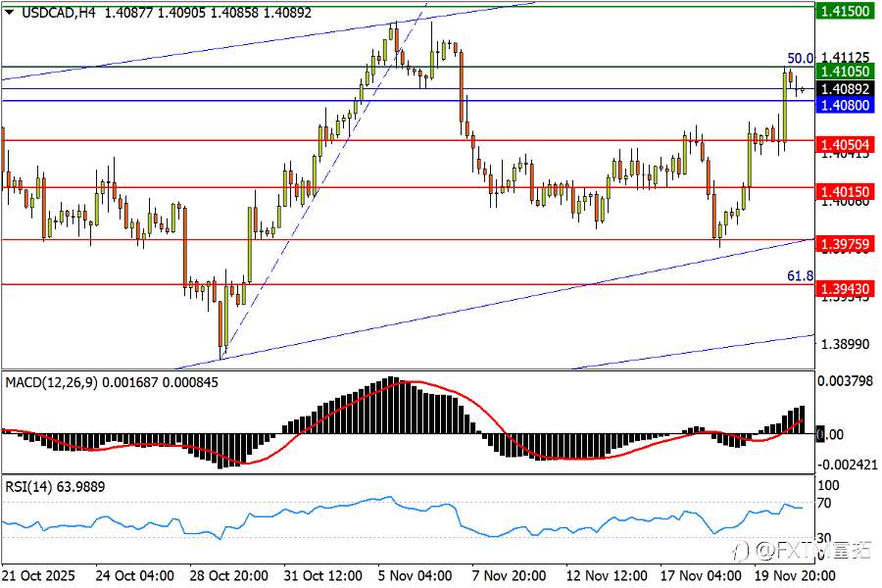
Task: Click the 7 Nov 20:00 time label
Action: pos(509,576)
